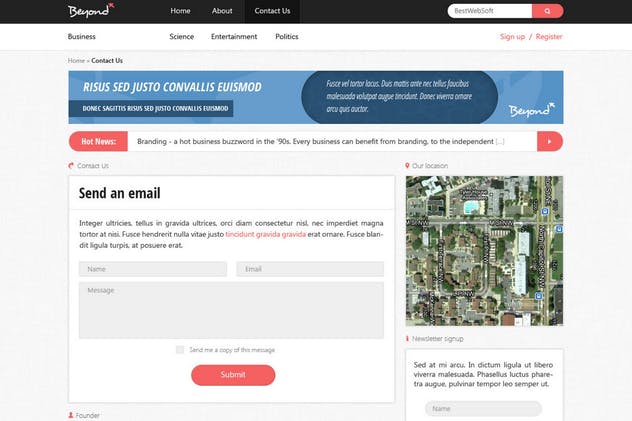This screenshot has width=632, height=421.
Task: Open the Home menu item
Action: (180, 11)
